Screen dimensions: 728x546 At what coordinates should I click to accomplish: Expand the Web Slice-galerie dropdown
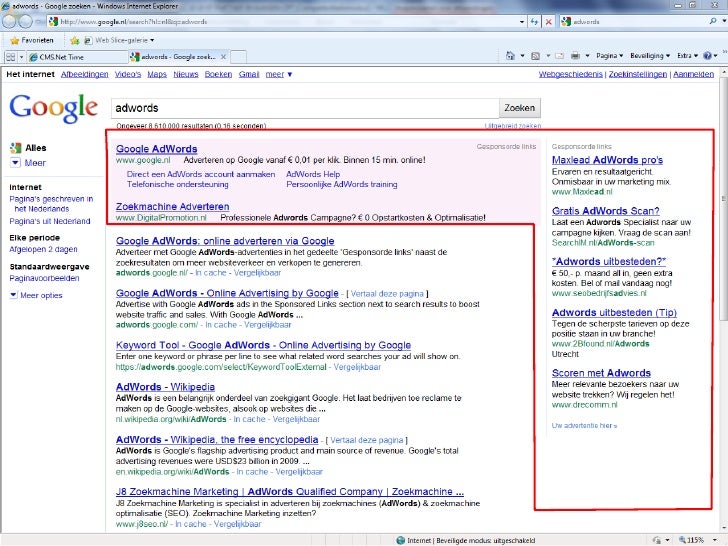pos(152,40)
